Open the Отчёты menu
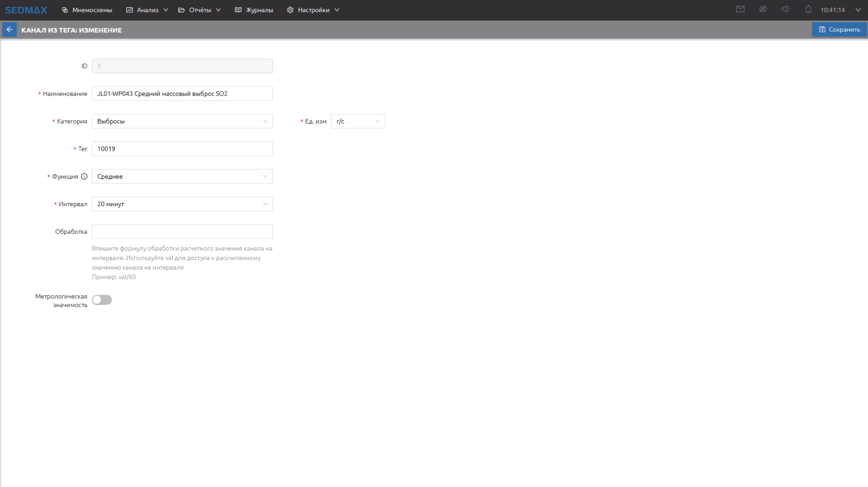Viewport: 868px width, 487px height. point(200,10)
